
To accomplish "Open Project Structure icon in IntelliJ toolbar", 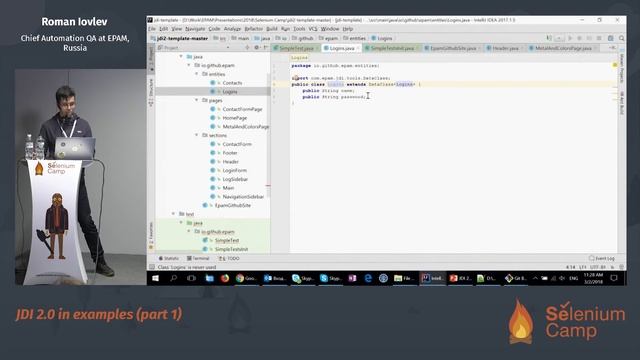I will (611, 38).
